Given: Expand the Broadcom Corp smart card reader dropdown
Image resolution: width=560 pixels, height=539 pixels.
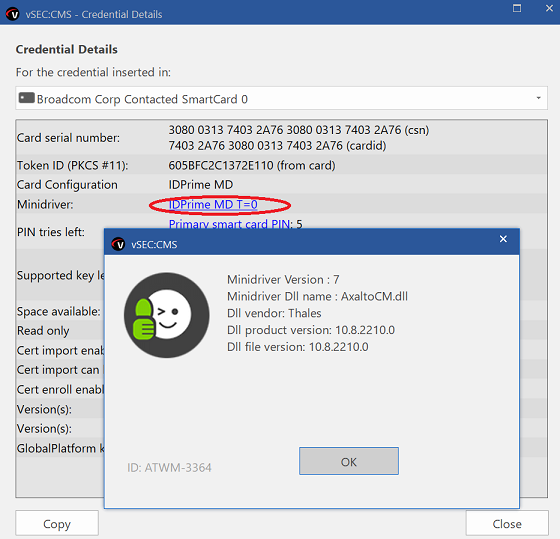Looking at the screenshot, I should pyautogui.click(x=538, y=98).
